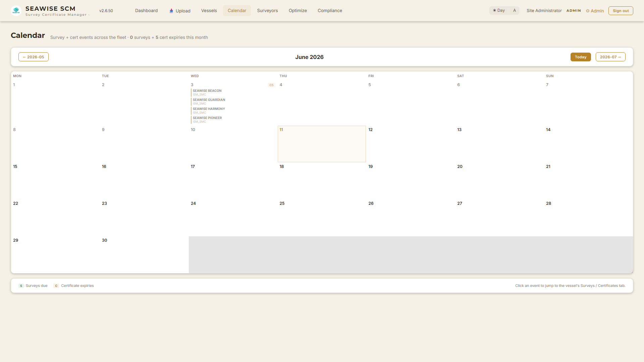Click day 9 in the calendar
This screenshot has width=644, height=362.
pyautogui.click(x=144, y=144)
